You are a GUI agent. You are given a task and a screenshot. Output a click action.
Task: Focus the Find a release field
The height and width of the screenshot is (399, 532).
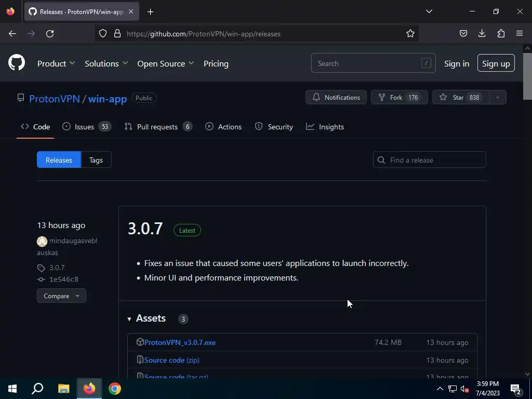429,160
